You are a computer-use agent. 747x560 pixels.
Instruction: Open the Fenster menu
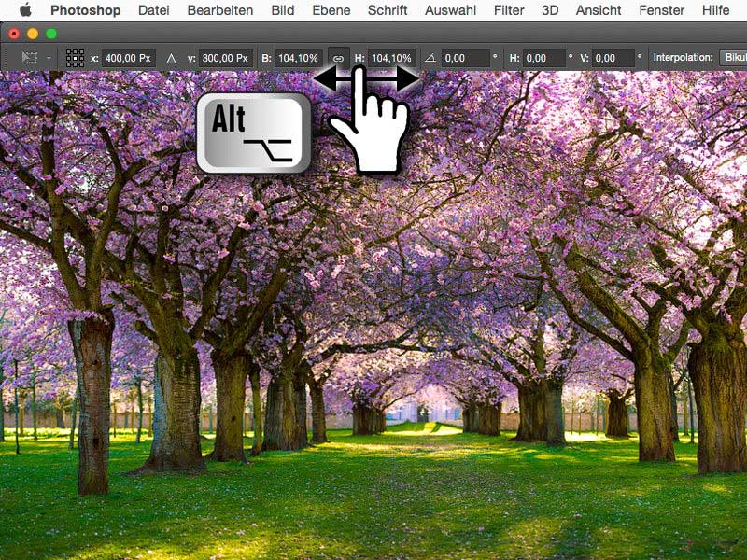point(662,10)
